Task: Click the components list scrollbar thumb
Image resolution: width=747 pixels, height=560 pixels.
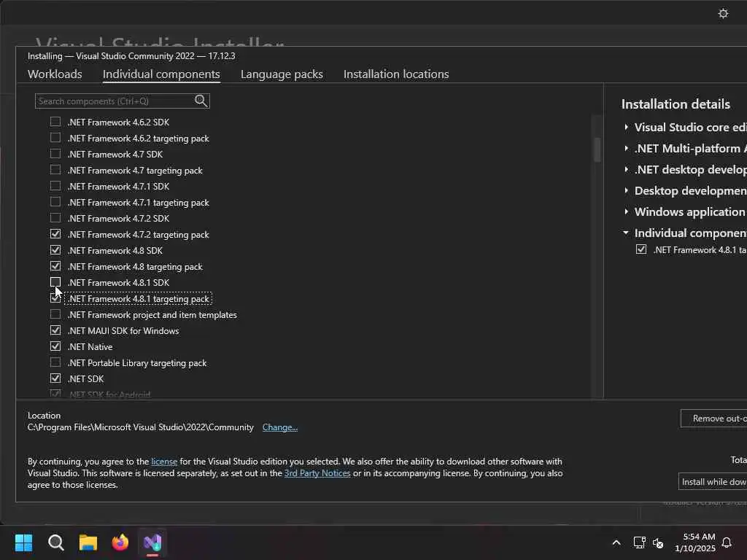Action: [x=597, y=149]
